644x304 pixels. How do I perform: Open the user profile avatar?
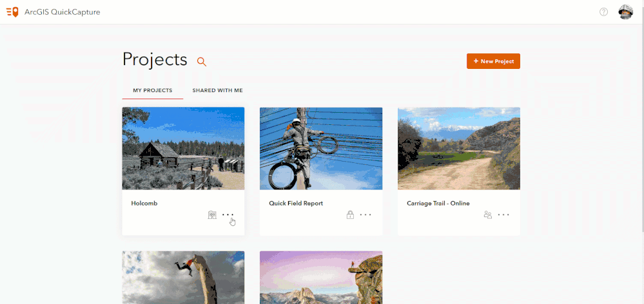(625, 12)
